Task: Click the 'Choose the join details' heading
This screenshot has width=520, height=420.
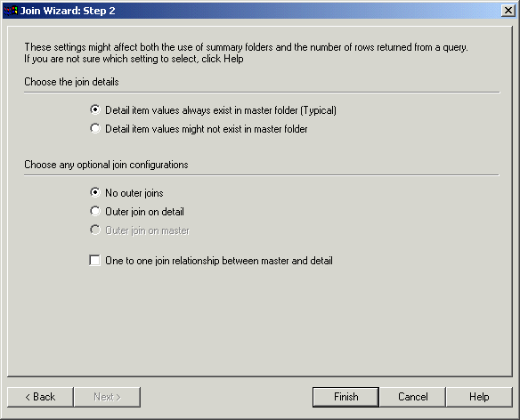Action: coord(71,82)
